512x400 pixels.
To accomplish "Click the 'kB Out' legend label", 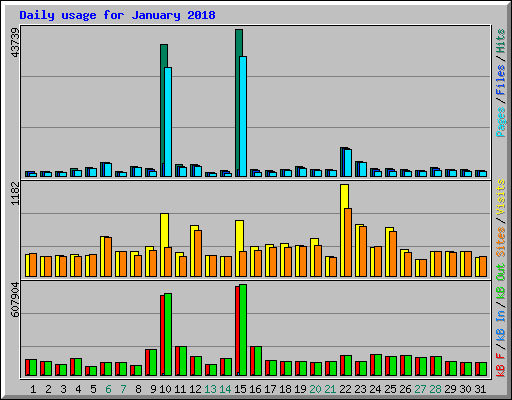I will [x=501, y=281].
